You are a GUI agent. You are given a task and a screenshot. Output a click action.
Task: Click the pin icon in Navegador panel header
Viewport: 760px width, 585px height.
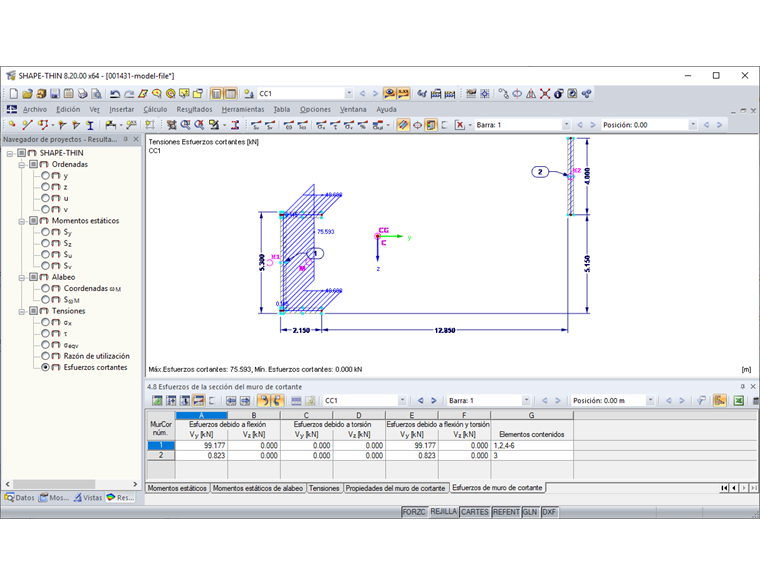(126, 140)
